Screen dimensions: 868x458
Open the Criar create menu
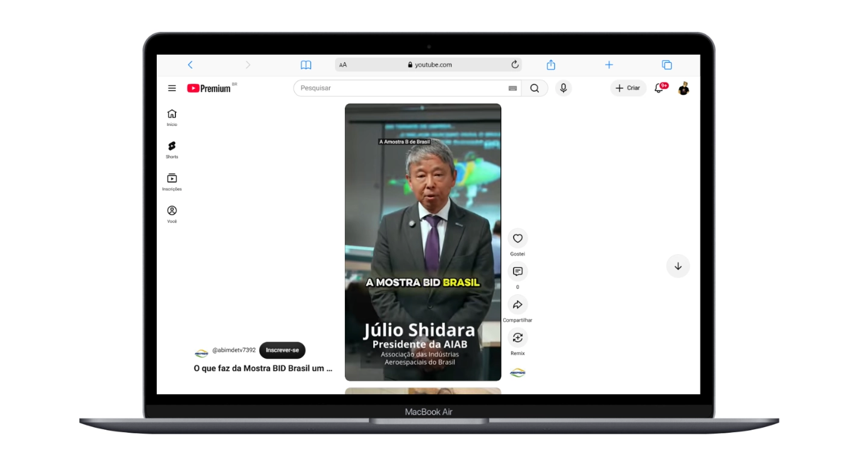click(628, 88)
